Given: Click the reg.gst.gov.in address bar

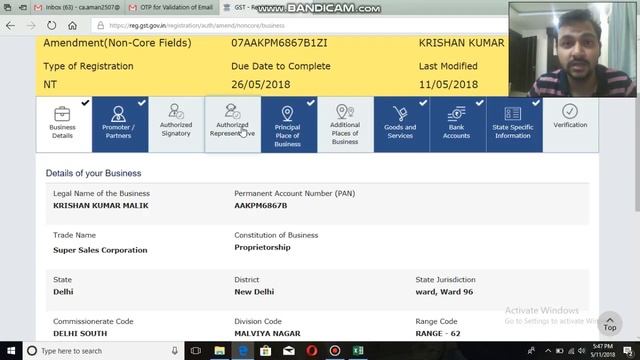Looking at the screenshot, I should coord(300,25).
